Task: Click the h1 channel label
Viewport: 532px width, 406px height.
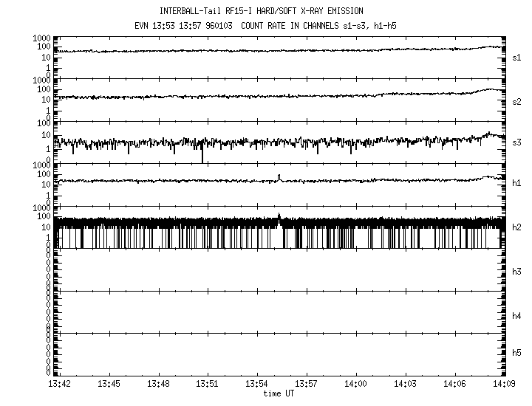Action: coord(516,182)
